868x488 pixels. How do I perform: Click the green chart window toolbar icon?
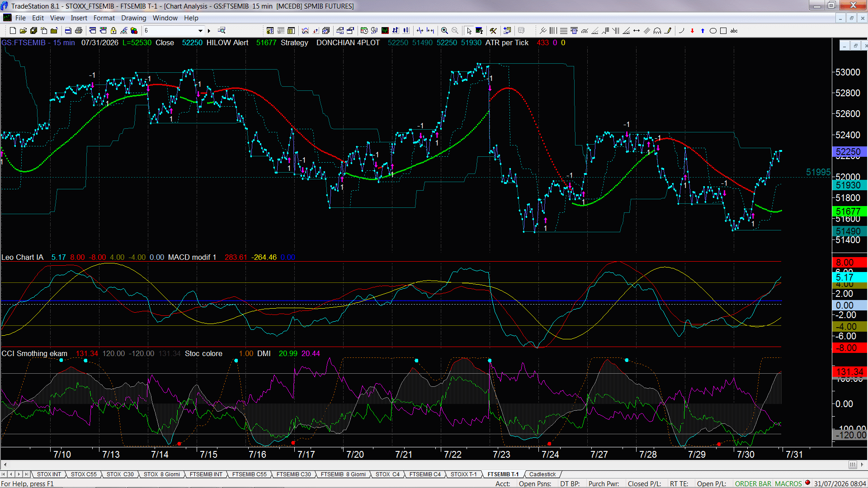click(385, 31)
